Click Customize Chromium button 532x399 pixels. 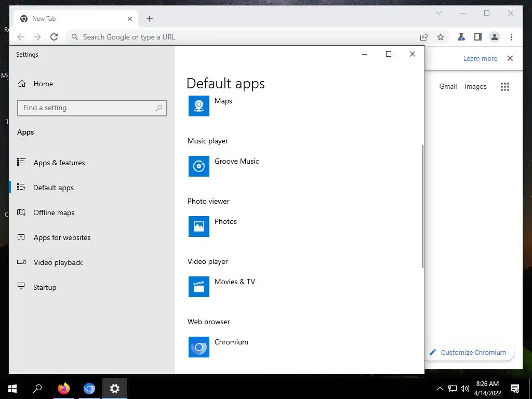point(469,353)
